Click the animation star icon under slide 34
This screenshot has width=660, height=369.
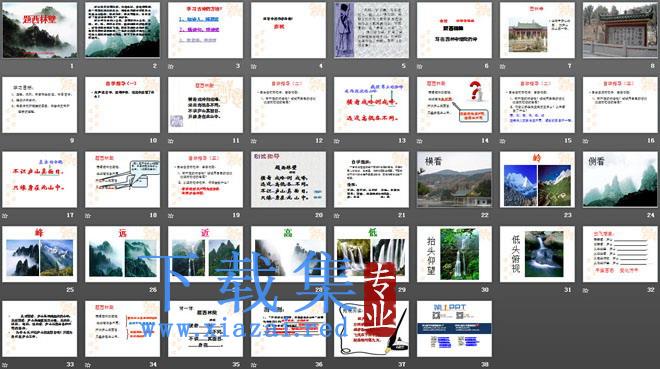pos(88,365)
